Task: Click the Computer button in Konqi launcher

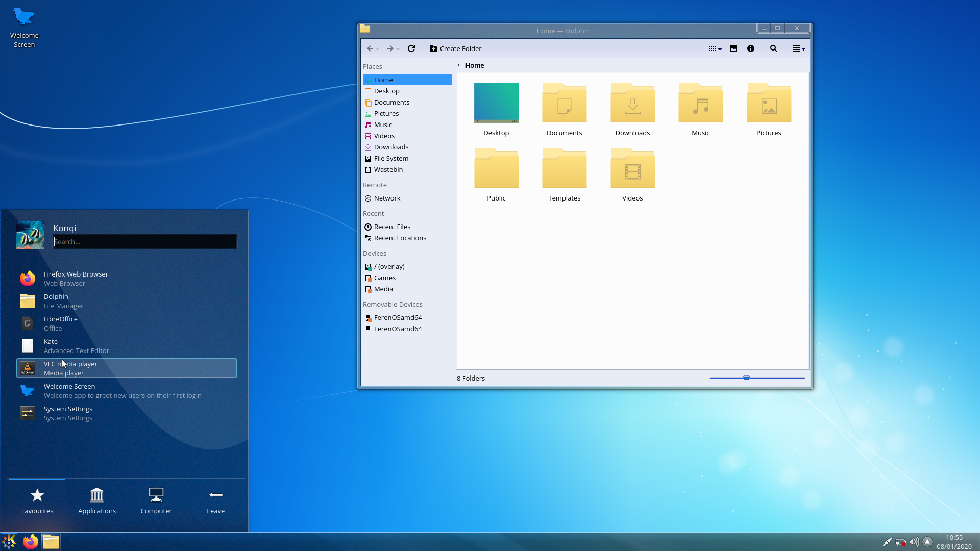Action: point(156,500)
